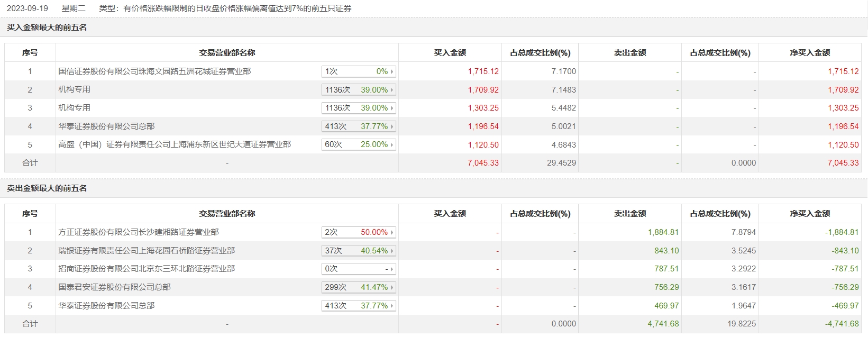Image resolution: width=868 pixels, height=337 pixels.
Task: Click the 卖出金额最大的前五名 section heading
Action: (47, 188)
